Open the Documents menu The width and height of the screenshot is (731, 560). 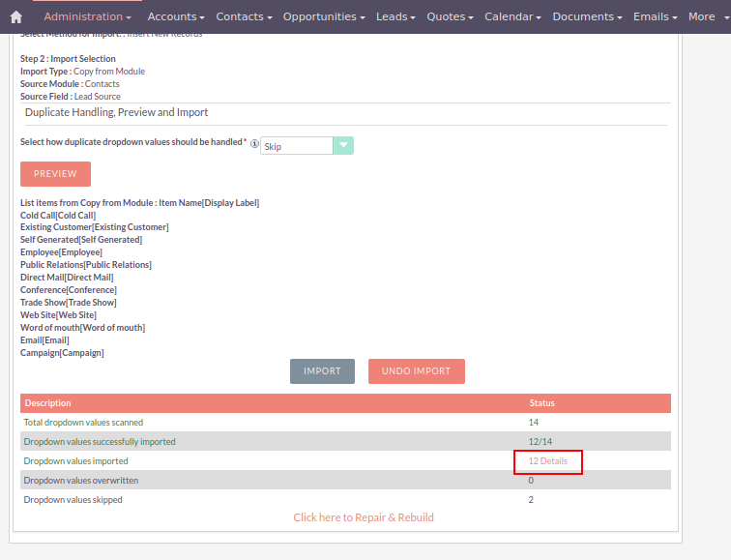(x=588, y=16)
